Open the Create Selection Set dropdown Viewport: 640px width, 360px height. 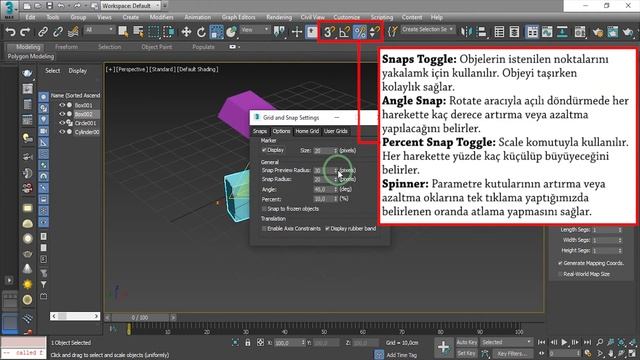427,29
